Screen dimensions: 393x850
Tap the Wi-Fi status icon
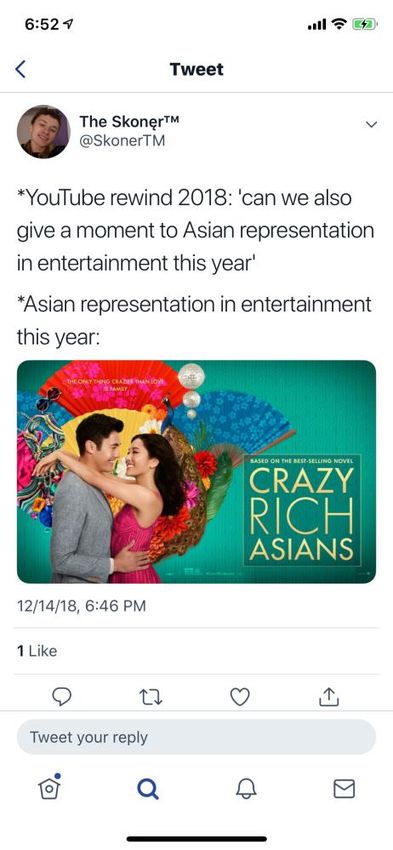[x=339, y=25]
